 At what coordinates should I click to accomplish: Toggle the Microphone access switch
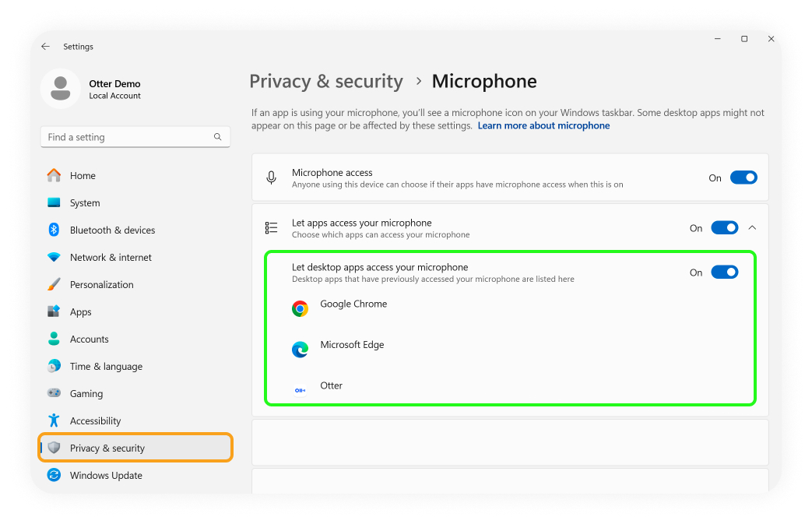(744, 178)
